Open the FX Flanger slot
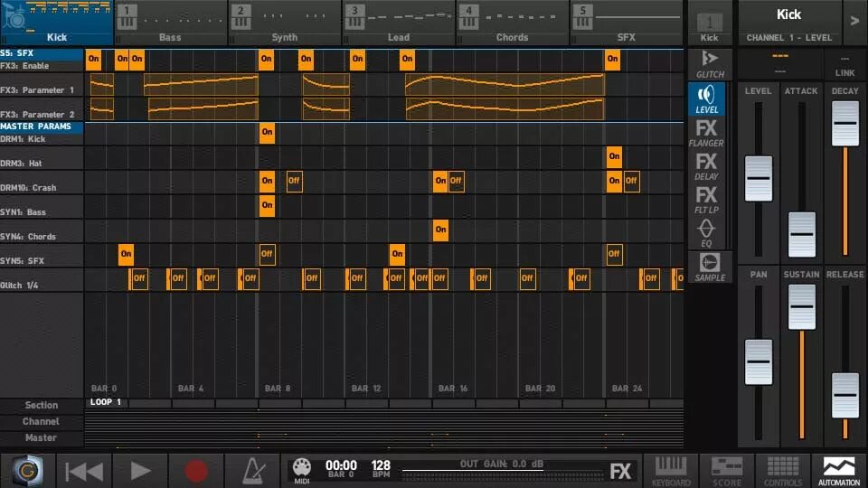The height and width of the screenshot is (488, 868). pos(707,133)
